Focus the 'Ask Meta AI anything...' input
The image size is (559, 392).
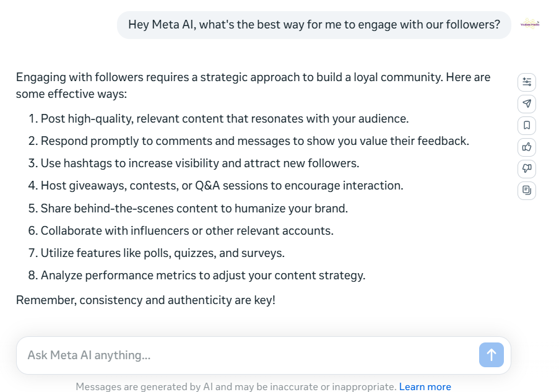(x=248, y=355)
